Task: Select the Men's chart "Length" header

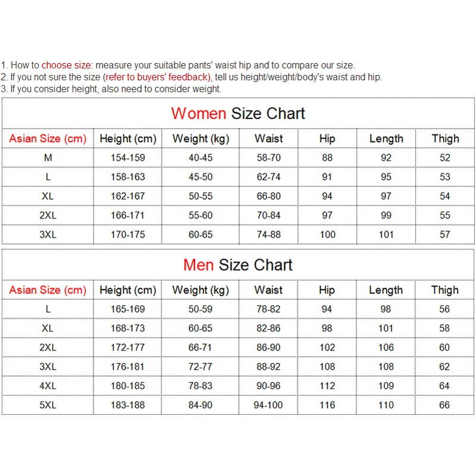Action: tap(386, 290)
